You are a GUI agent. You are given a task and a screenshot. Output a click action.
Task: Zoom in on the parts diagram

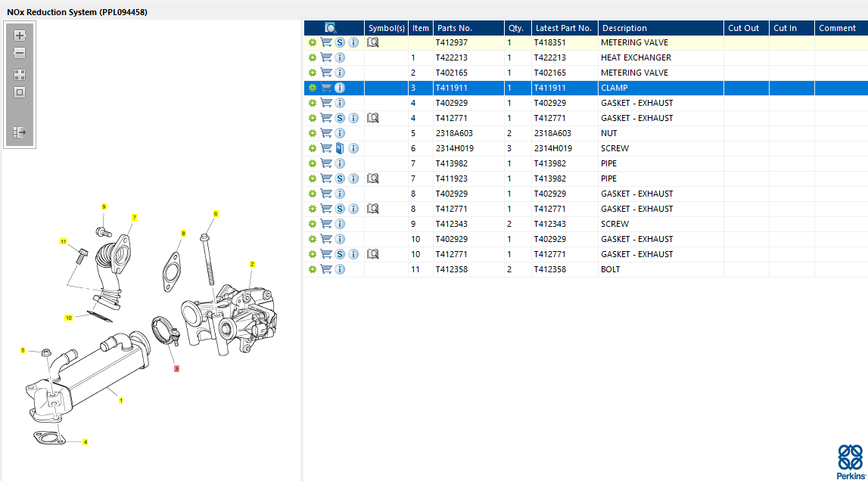click(x=20, y=36)
